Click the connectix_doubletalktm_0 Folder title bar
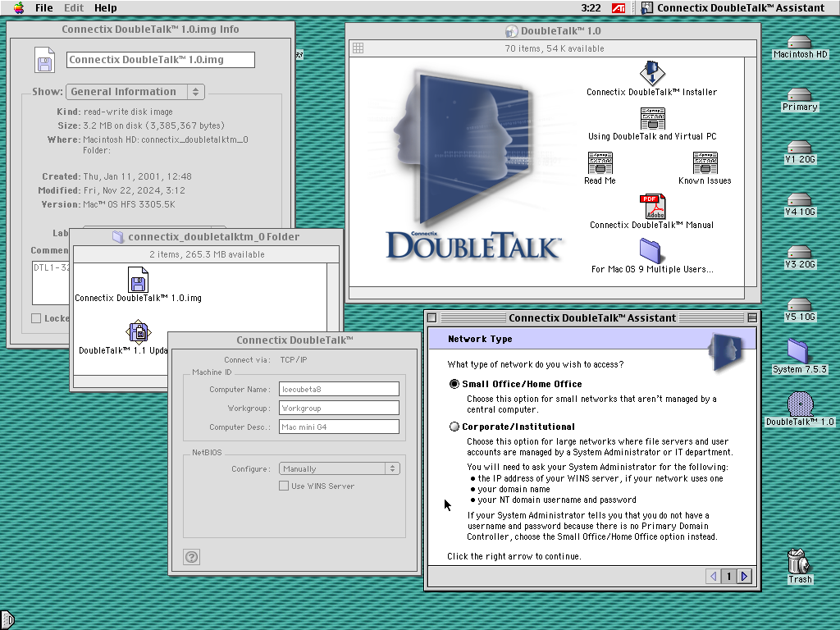 coord(206,237)
